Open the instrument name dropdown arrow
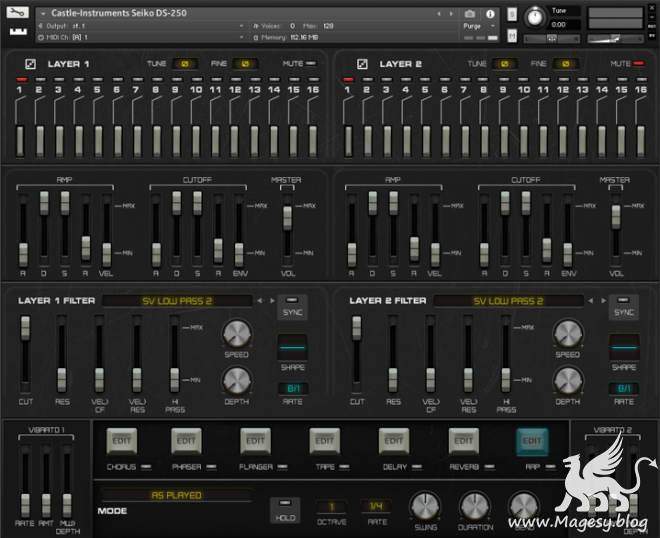 click(43, 14)
